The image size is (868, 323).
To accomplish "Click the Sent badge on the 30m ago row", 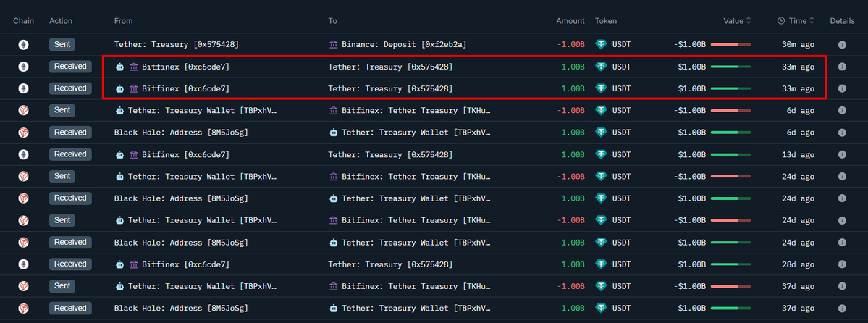I will [62, 44].
